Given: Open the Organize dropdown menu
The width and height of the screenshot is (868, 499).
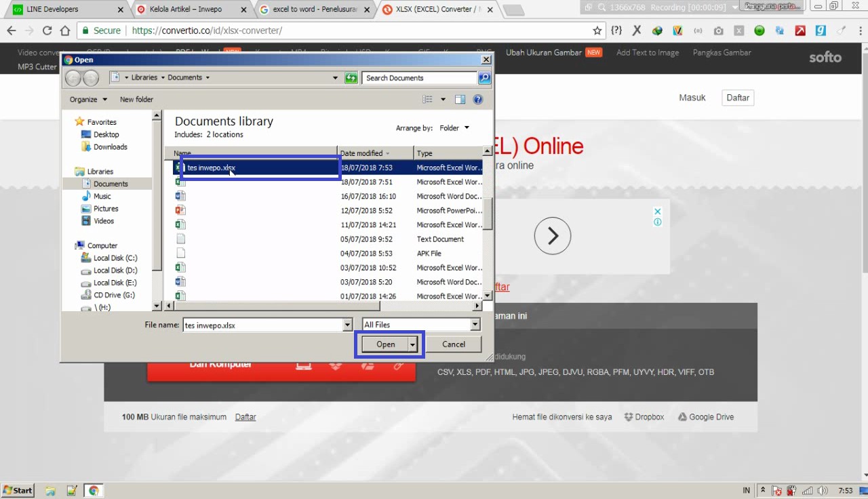Looking at the screenshot, I should tap(88, 99).
